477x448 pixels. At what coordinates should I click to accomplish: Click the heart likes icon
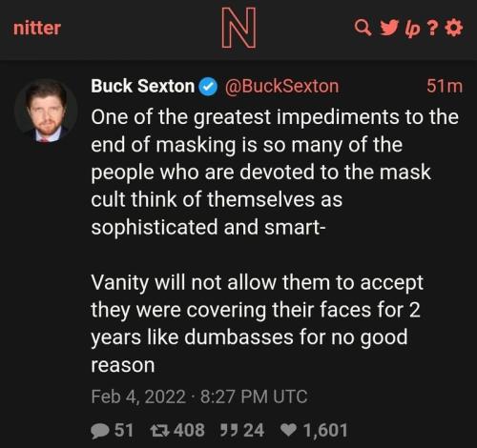point(288,431)
